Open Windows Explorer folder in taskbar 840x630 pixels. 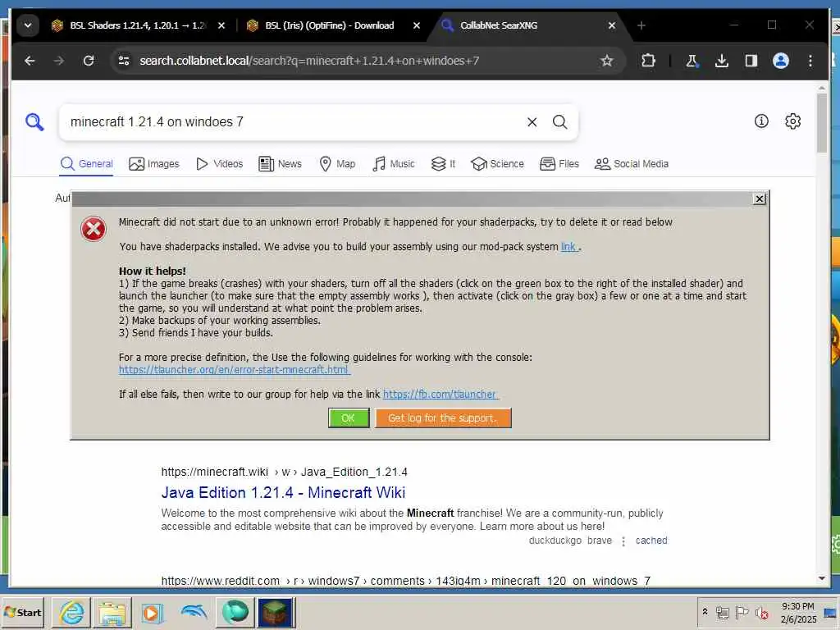(x=112, y=612)
